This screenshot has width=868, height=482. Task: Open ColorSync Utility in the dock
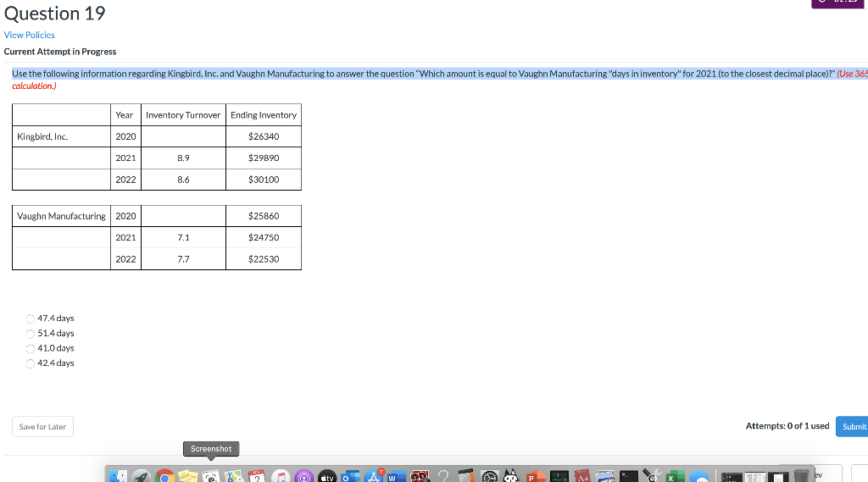tap(652, 475)
